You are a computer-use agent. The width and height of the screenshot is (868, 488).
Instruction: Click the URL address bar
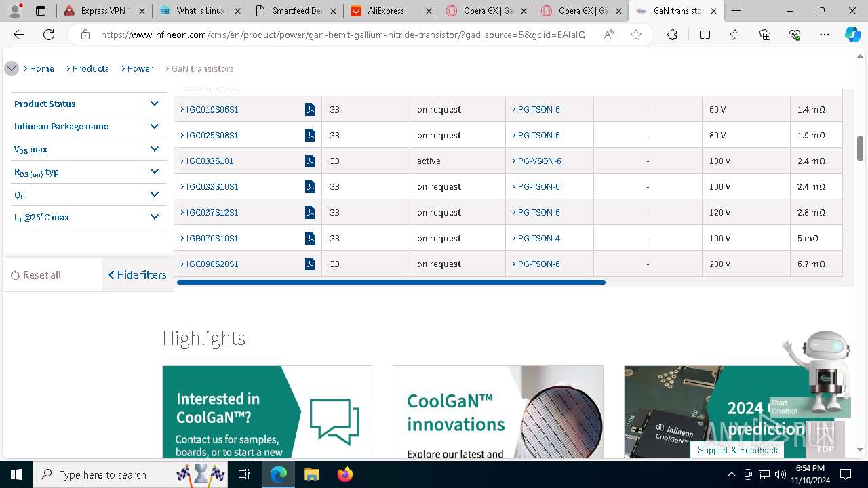tap(346, 35)
